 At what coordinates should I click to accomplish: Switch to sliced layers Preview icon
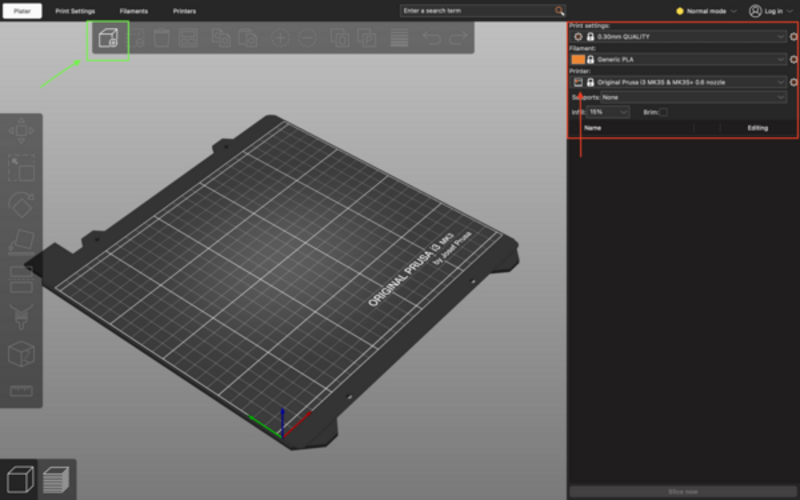click(56, 480)
